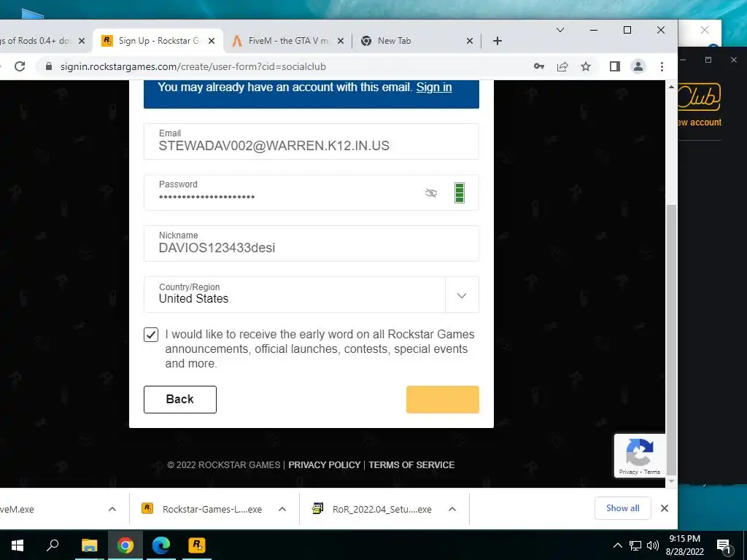Screen dimensions: 747x560
Task: Open Chrome three-dot menu
Action: (x=662, y=66)
